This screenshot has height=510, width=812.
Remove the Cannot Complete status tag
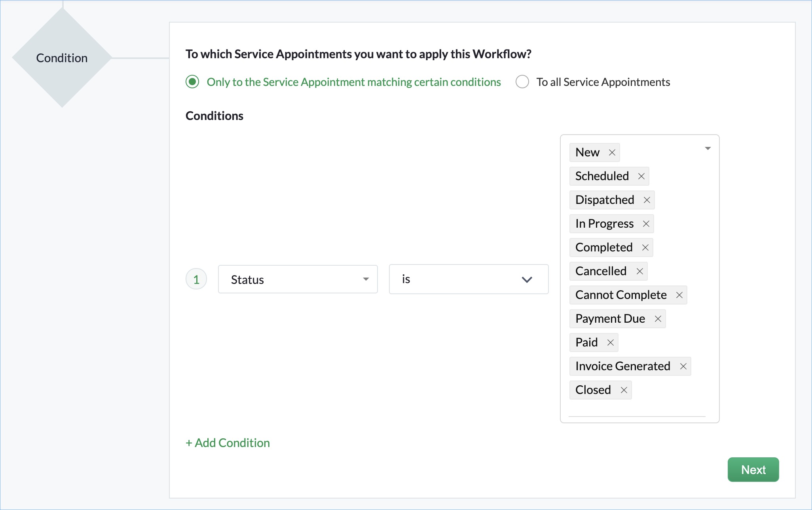[679, 295]
